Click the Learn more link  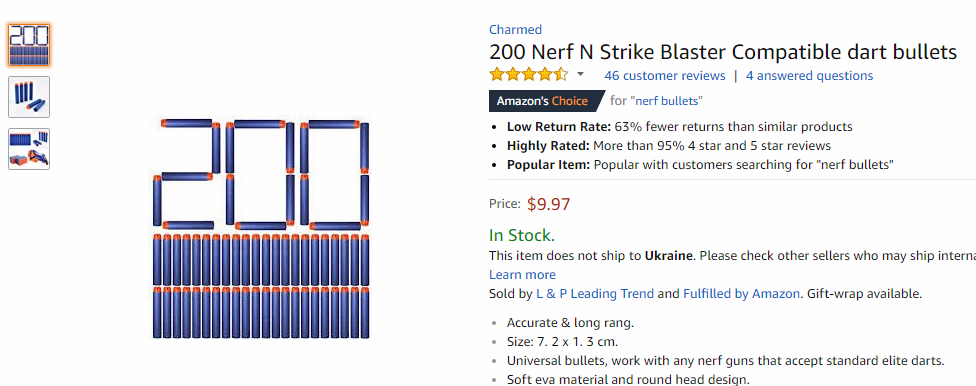click(x=522, y=275)
